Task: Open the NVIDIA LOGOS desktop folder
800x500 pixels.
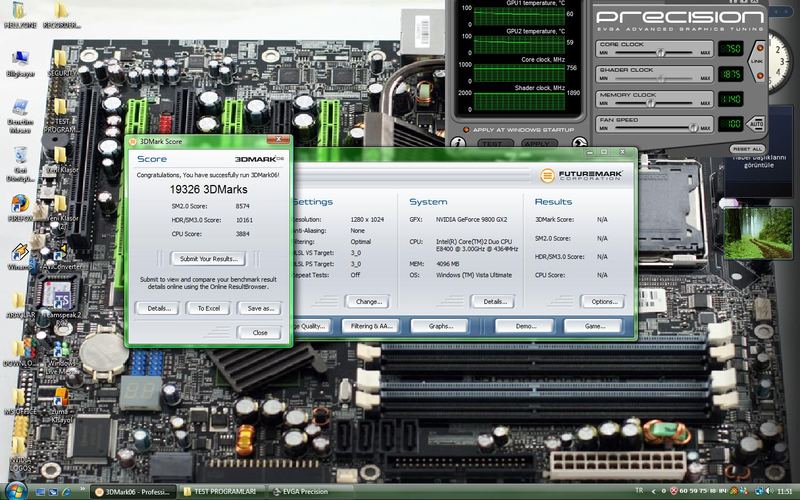Action: [20, 453]
